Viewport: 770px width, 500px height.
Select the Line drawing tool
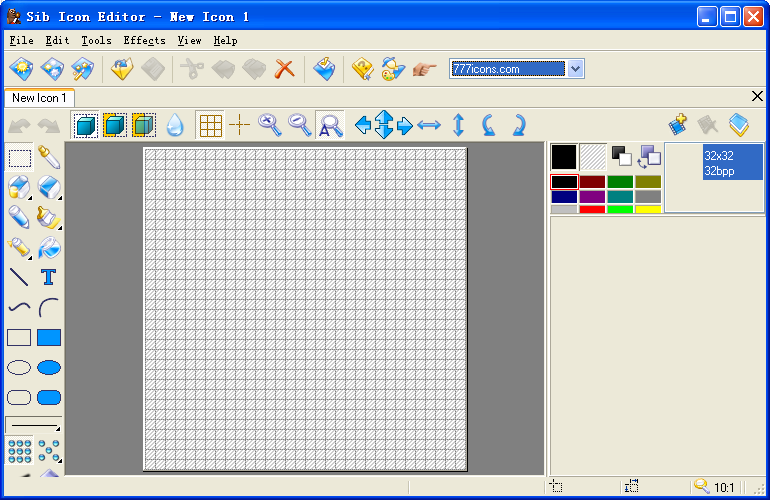coord(19,278)
